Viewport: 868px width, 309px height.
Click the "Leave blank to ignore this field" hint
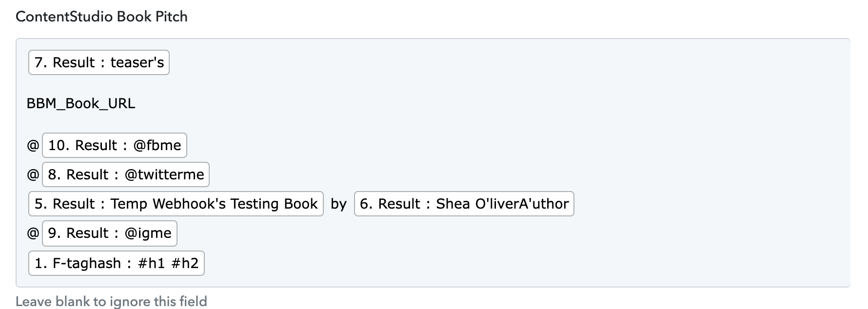[x=111, y=301]
